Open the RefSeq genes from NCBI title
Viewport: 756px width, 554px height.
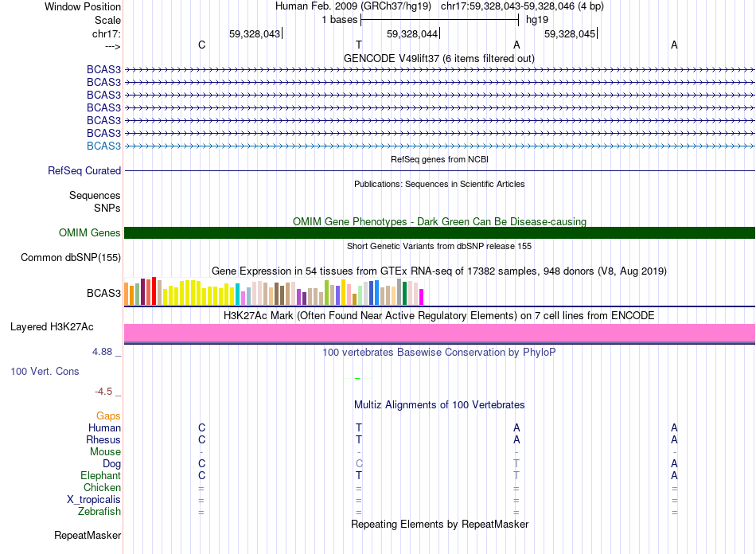point(439,159)
